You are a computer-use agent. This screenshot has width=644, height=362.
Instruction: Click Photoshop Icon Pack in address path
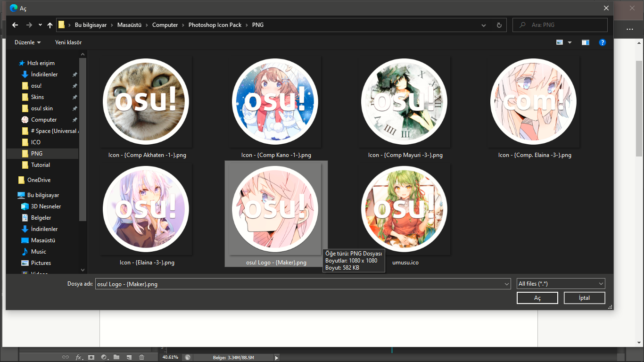point(215,25)
